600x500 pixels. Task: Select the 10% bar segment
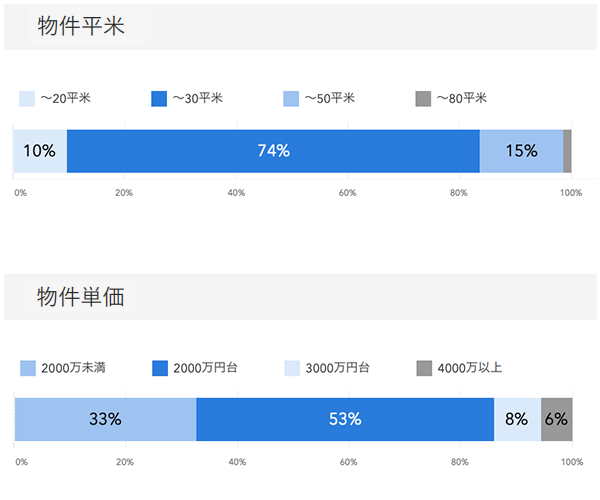tap(39, 151)
